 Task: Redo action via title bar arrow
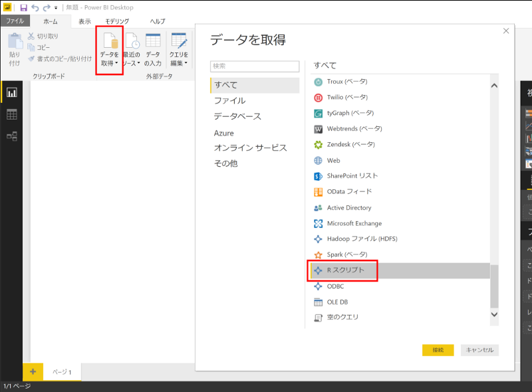click(x=47, y=7)
